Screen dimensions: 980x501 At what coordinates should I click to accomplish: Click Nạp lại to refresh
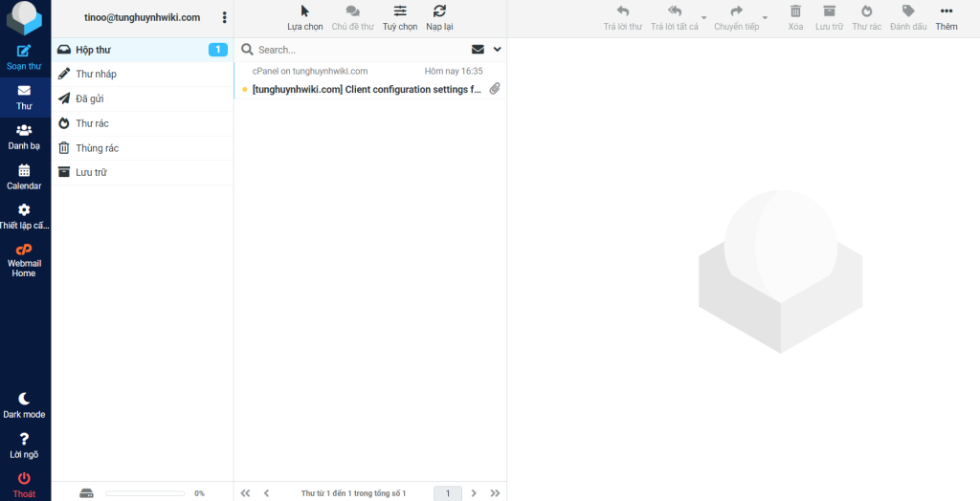(439, 17)
